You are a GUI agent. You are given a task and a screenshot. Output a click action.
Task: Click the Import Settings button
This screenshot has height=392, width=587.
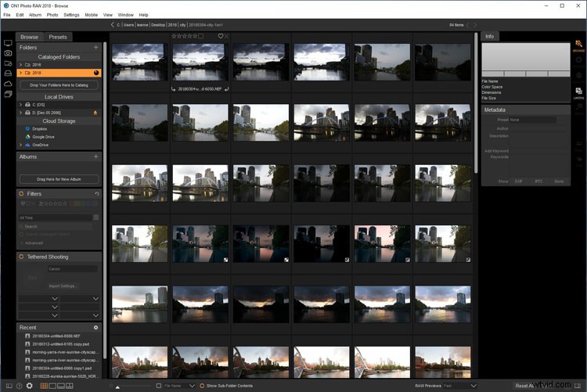[62, 286]
